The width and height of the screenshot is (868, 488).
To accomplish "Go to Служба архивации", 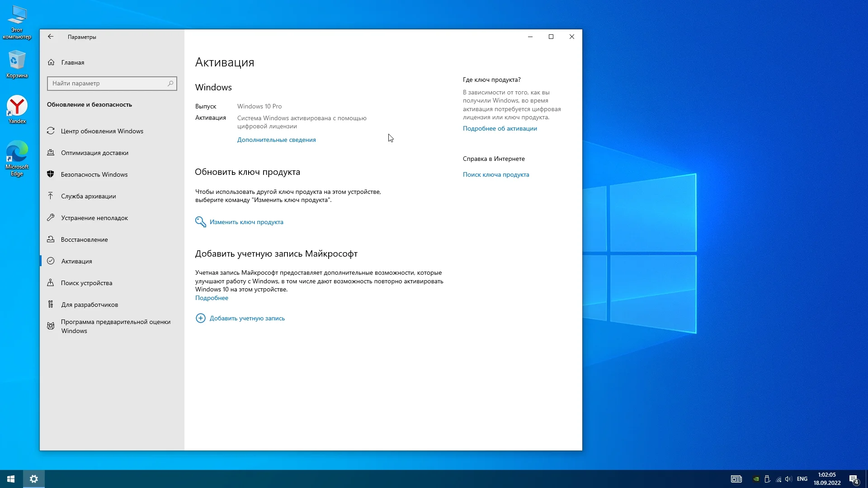I will click(88, 196).
